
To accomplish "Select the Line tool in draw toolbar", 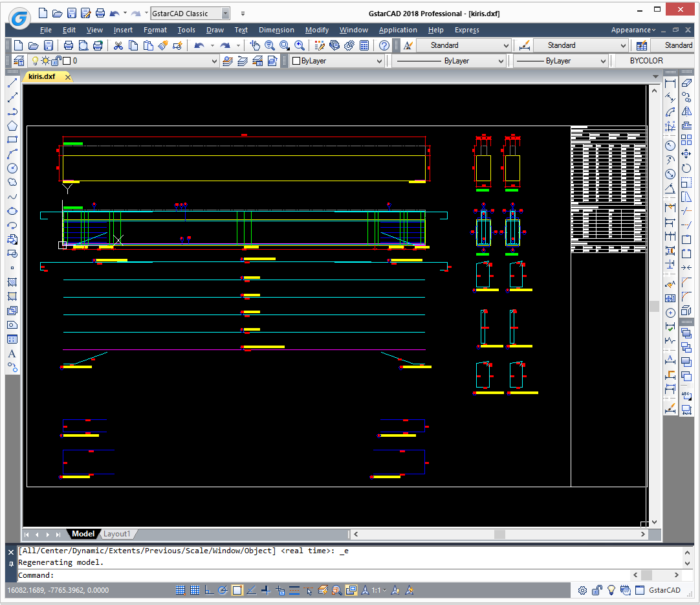I will (x=12, y=83).
